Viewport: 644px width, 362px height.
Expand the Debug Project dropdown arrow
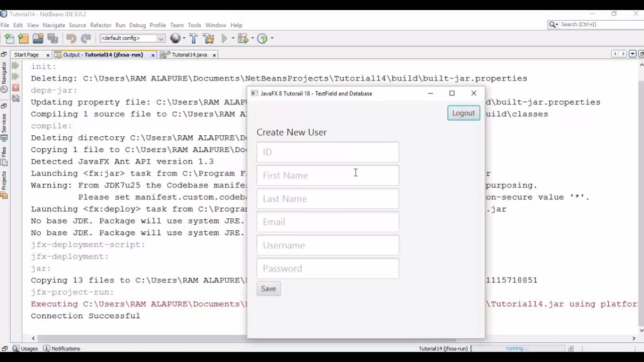click(x=252, y=38)
